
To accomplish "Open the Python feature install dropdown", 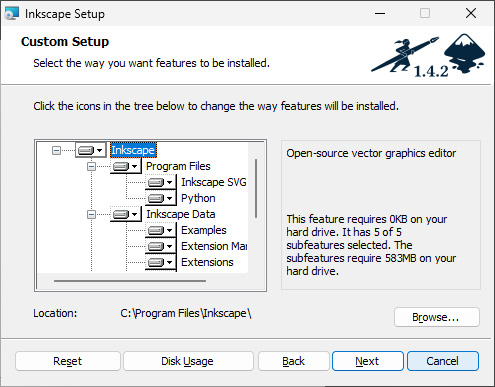I will coord(161,198).
